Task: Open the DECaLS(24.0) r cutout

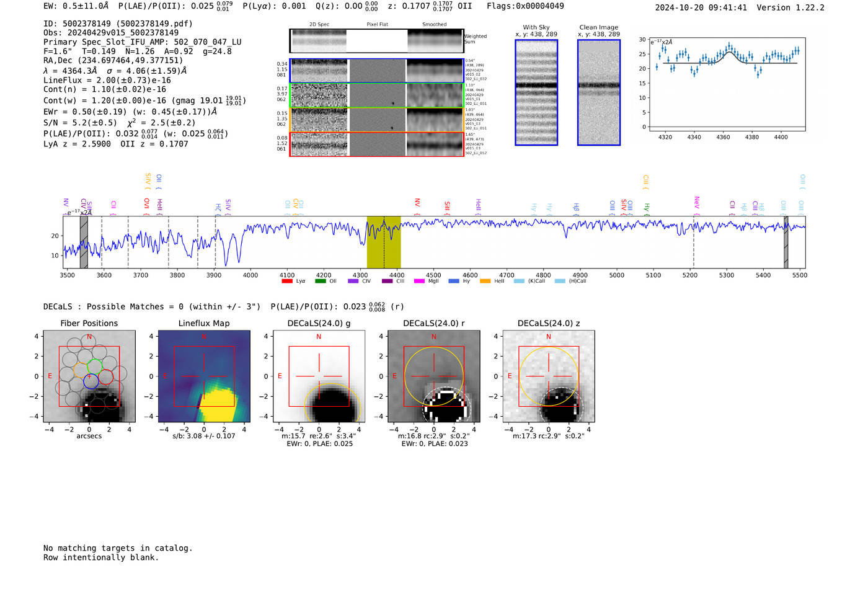Action: tap(434, 376)
